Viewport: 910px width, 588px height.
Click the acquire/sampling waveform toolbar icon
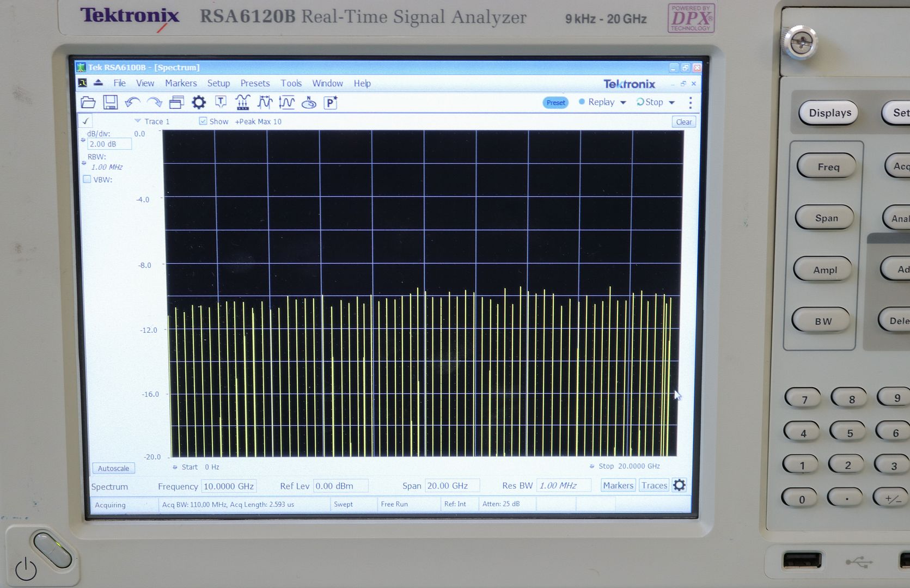pos(242,102)
